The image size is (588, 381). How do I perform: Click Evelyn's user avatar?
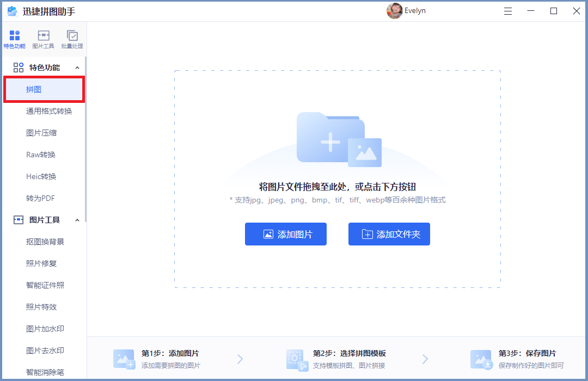pos(394,11)
